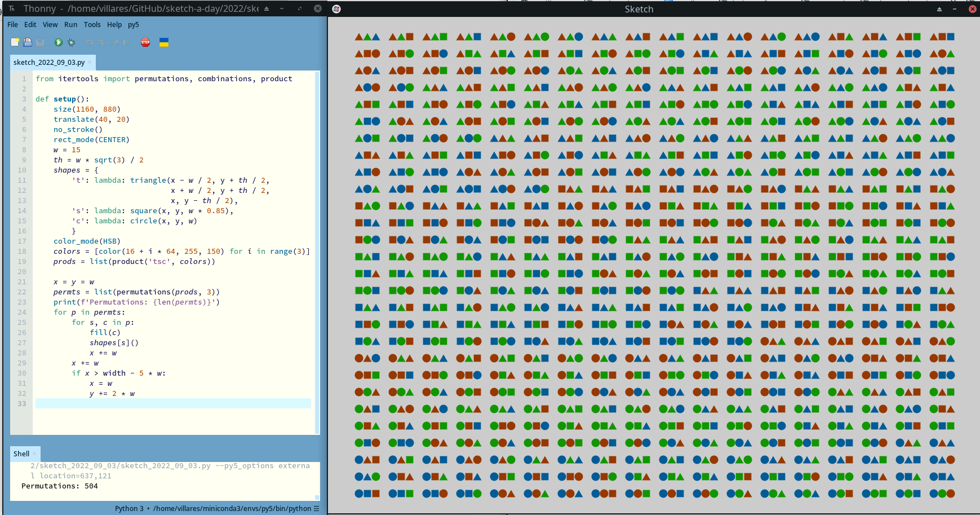Click the Ukraine flag toolbar icon
Viewport: 980px width, 515px height.
(x=164, y=42)
